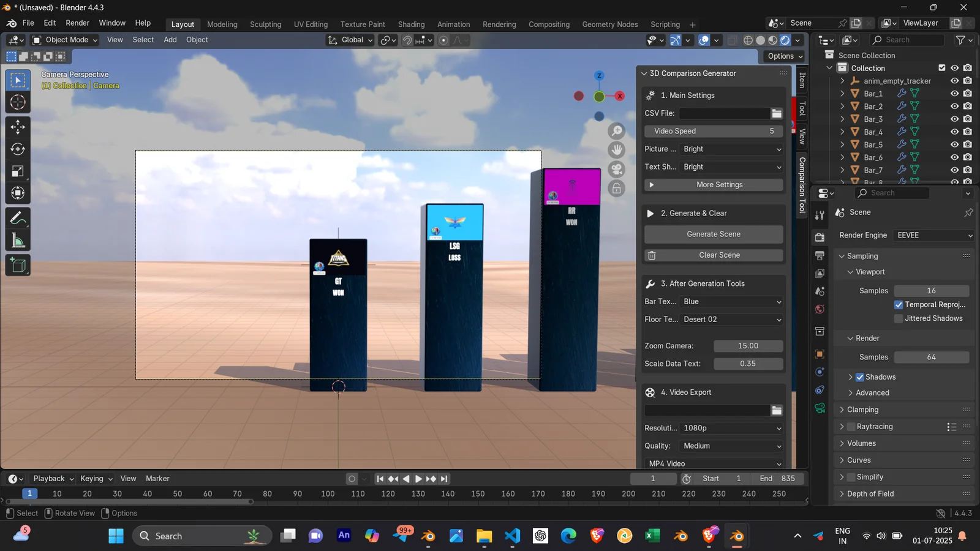Click the Add Cube tool
The image size is (980, 551).
[18, 265]
